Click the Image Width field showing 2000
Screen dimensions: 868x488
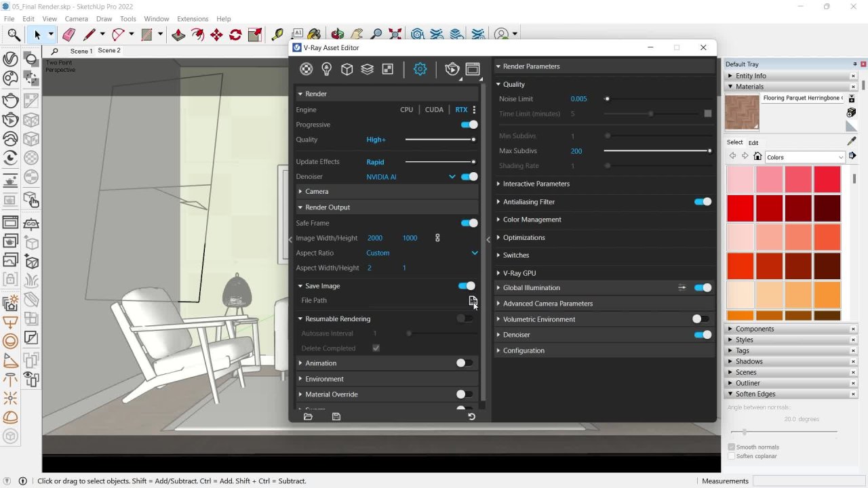pos(375,238)
